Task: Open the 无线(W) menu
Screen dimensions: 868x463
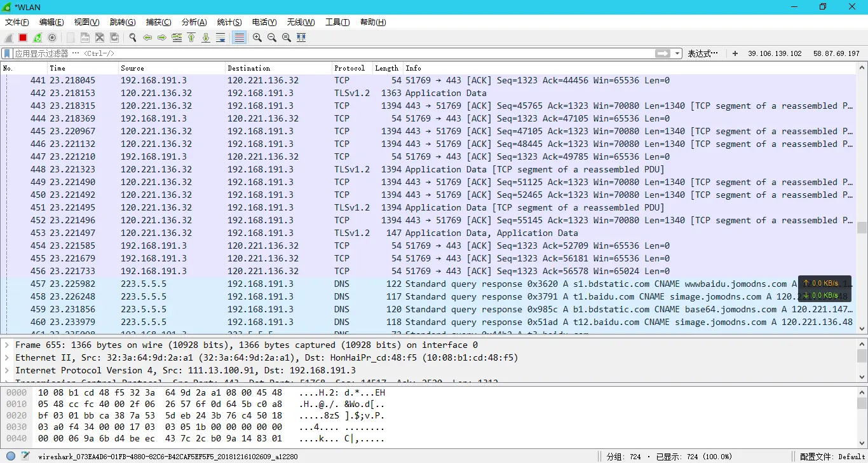Action: 301,22
